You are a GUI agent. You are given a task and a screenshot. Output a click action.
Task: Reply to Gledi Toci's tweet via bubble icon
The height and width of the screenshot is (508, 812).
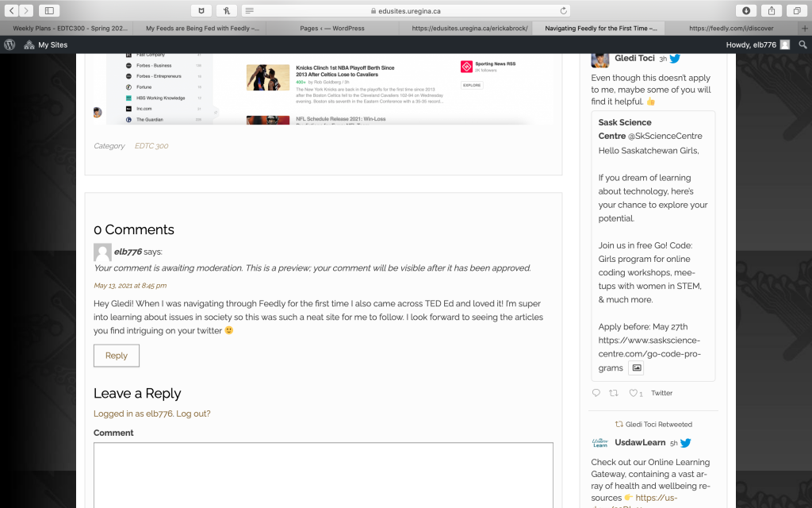pyautogui.click(x=596, y=393)
